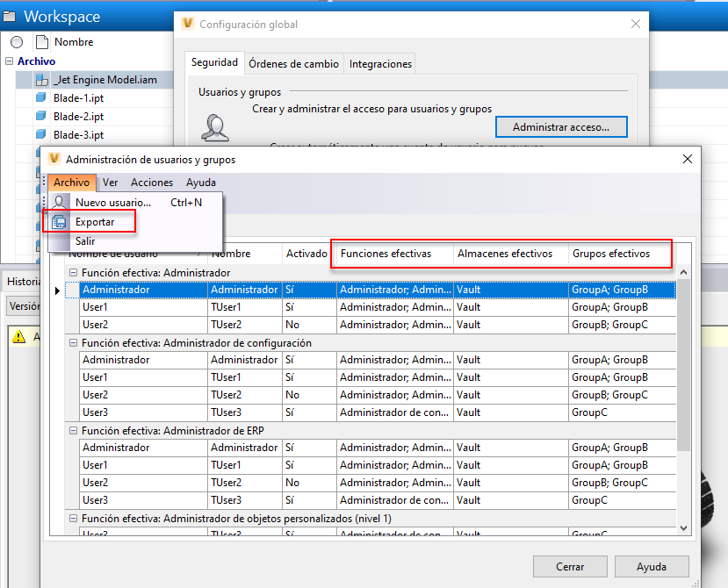
Task: Choose Exportar from Archivo menu
Action: pyautogui.click(x=135, y=222)
